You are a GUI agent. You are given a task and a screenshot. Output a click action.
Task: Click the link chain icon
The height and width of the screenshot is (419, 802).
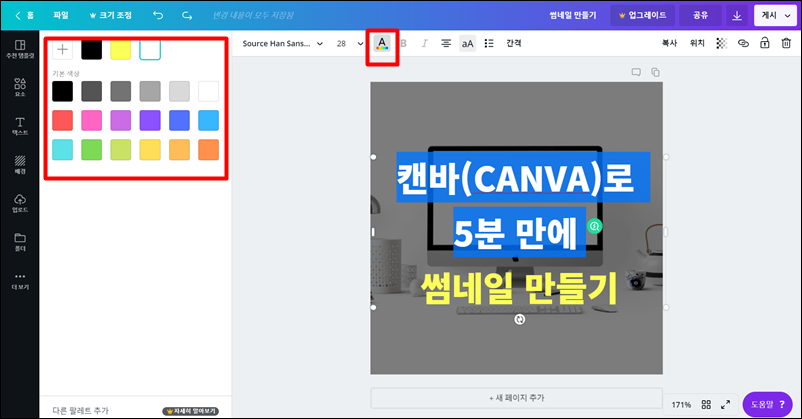[x=743, y=43]
